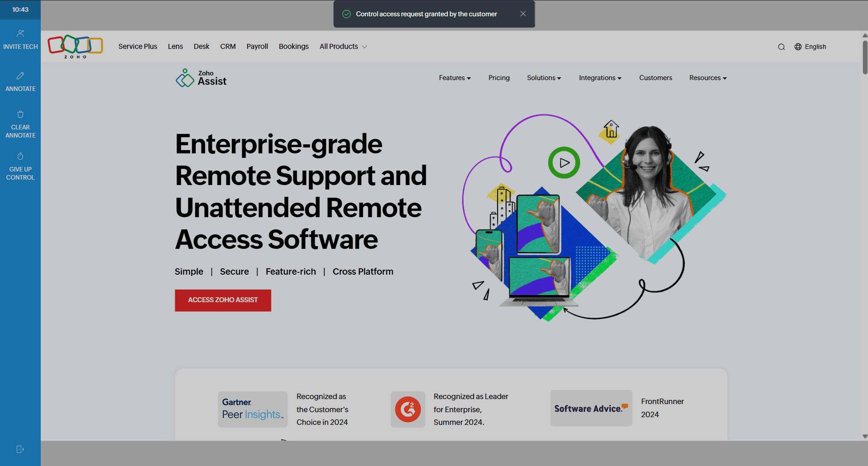Go to the Pricing page
This screenshot has width=868, height=466.
click(x=499, y=78)
